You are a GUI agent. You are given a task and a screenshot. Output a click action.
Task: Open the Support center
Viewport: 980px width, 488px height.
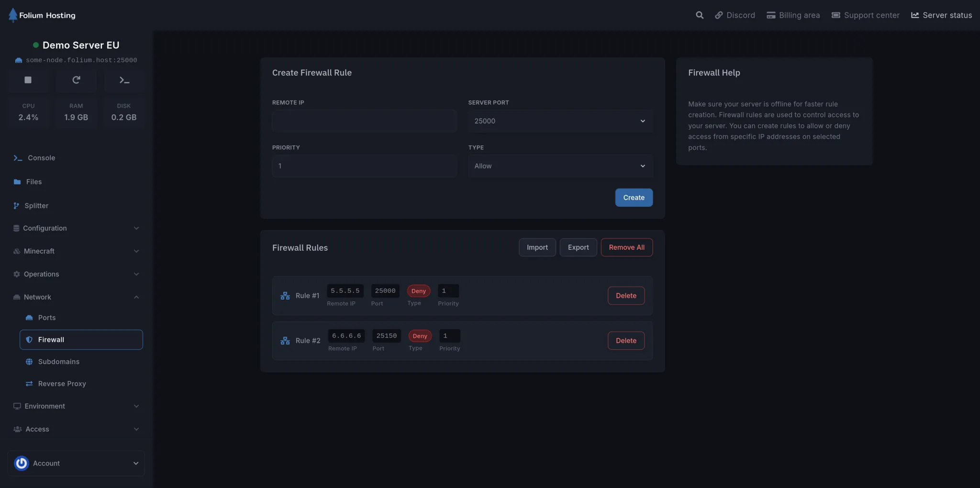tap(865, 15)
